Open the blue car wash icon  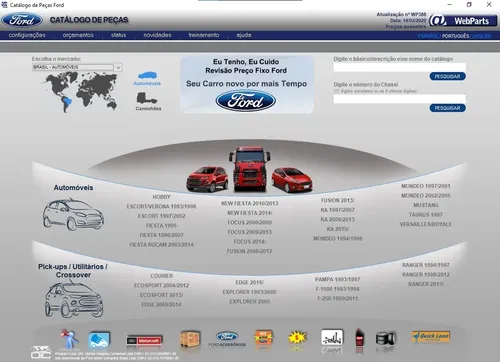pos(99,340)
